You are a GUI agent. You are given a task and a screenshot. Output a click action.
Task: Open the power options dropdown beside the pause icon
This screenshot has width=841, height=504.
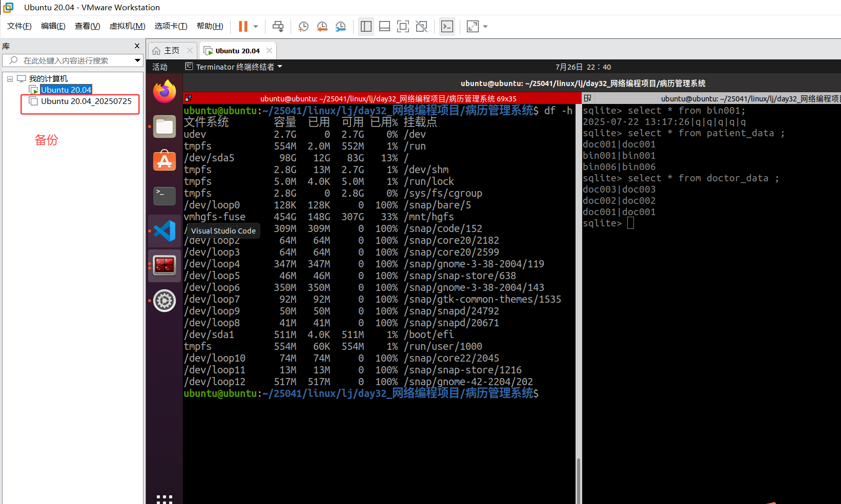point(256,26)
